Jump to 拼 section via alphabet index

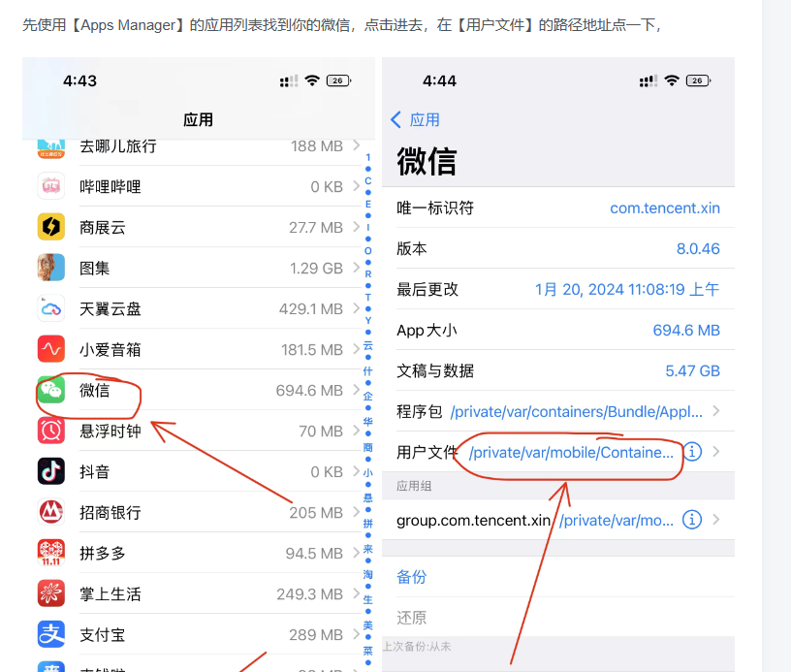pyautogui.click(x=367, y=529)
